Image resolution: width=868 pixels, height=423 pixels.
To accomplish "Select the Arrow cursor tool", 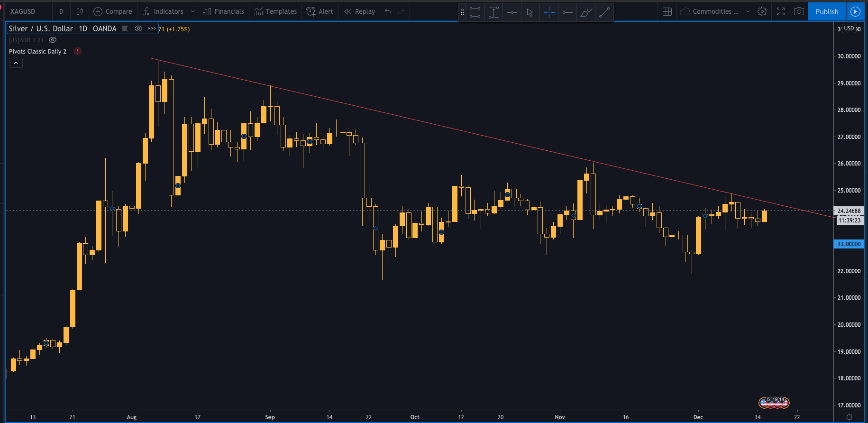I will 530,12.
